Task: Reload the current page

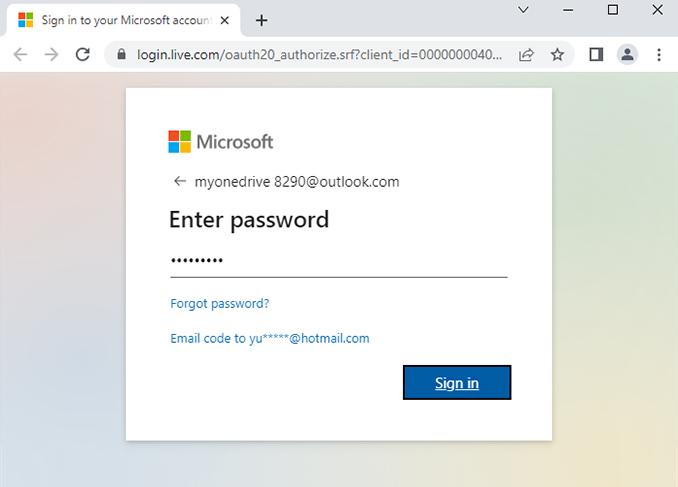Action: click(x=83, y=55)
